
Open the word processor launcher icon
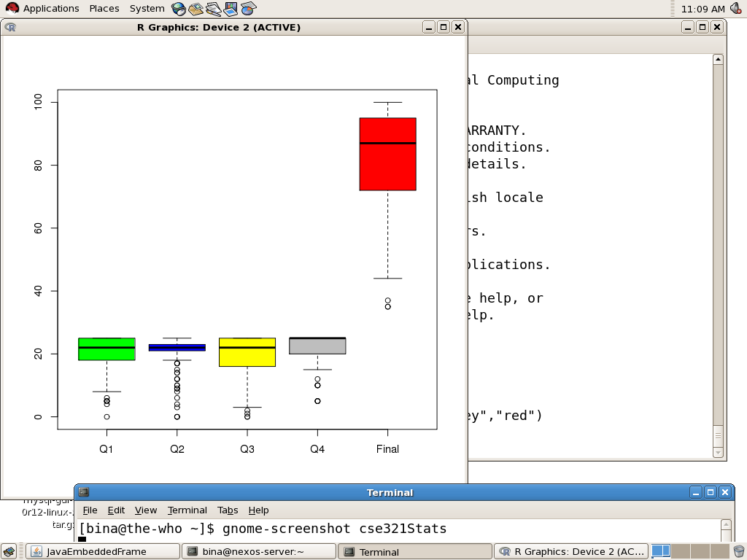coord(213,9)
